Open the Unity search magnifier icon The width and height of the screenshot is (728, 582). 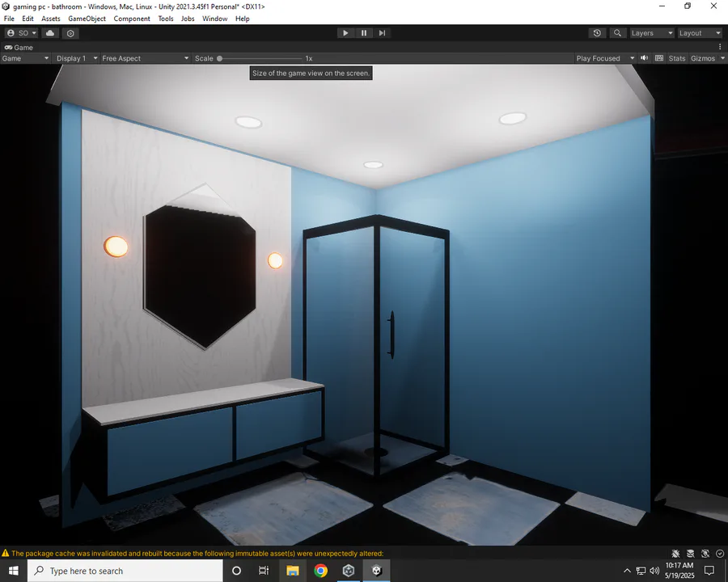[x=617, y=33]
